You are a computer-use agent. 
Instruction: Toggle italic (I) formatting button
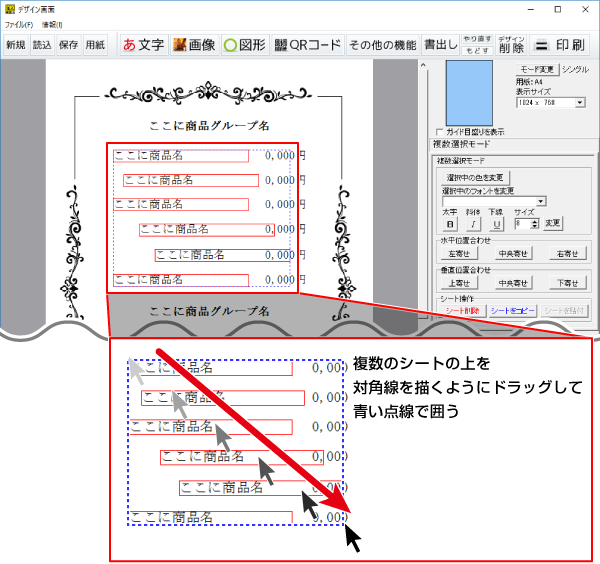coord(473,223)
